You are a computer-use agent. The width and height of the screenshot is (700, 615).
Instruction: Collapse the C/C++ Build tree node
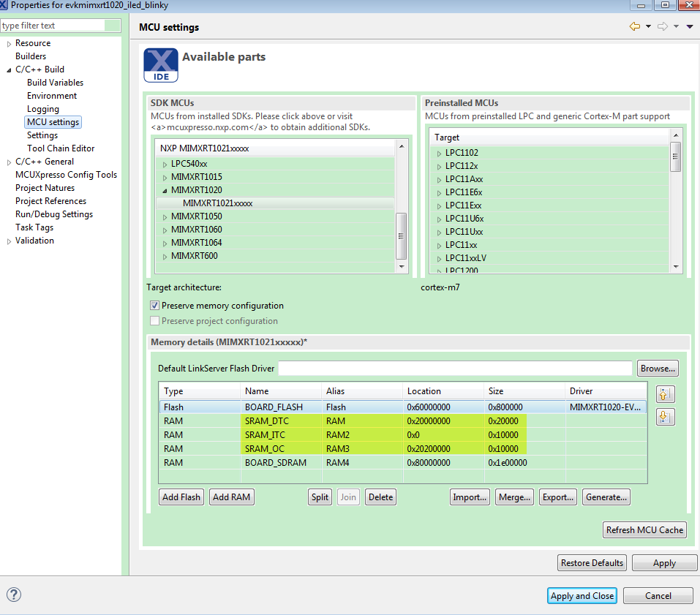9,70
